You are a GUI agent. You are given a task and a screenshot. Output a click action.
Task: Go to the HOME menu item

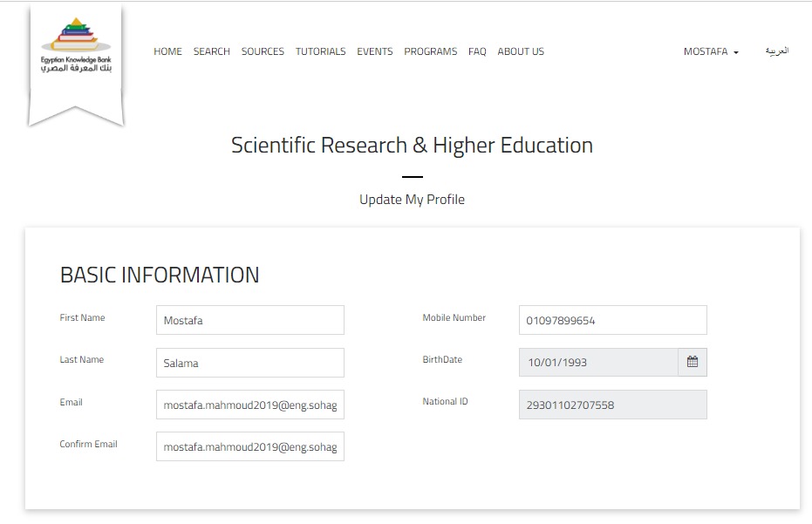coord(167,52)
